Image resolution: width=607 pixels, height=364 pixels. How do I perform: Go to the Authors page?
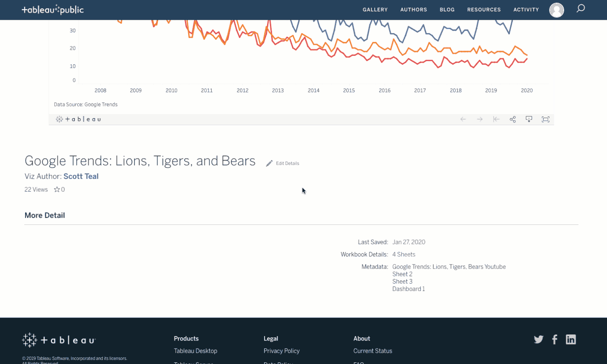click(414, 10)
